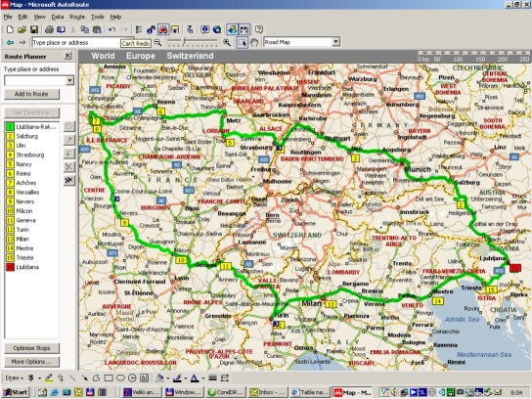532x399 pixels.
Task: Click the Windows Start button
Action: tap(16, 392)
